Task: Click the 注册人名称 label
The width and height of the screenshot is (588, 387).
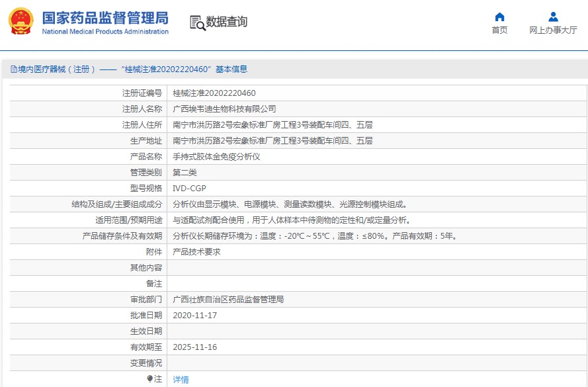Action: [x=142, y=108]
